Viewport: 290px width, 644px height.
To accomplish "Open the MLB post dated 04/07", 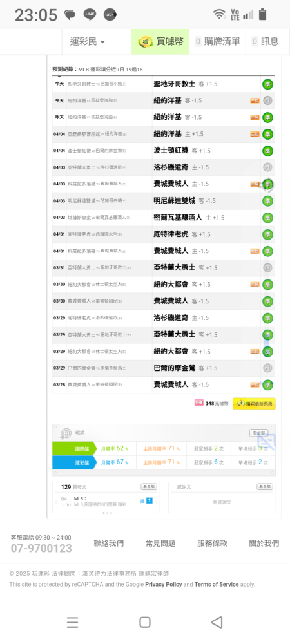I will 102,502.
